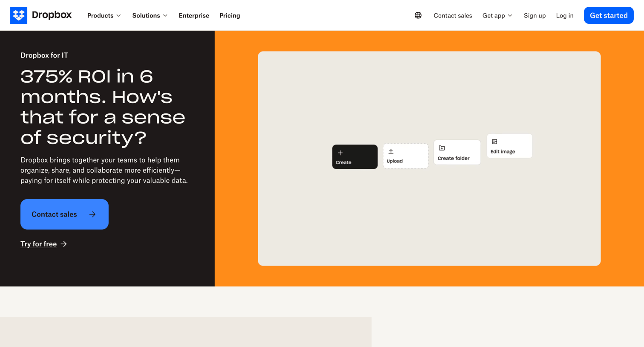The width and height of the screenshot is (644, 347).
Task: Open the Get app menu label
Action: [493, 15]
